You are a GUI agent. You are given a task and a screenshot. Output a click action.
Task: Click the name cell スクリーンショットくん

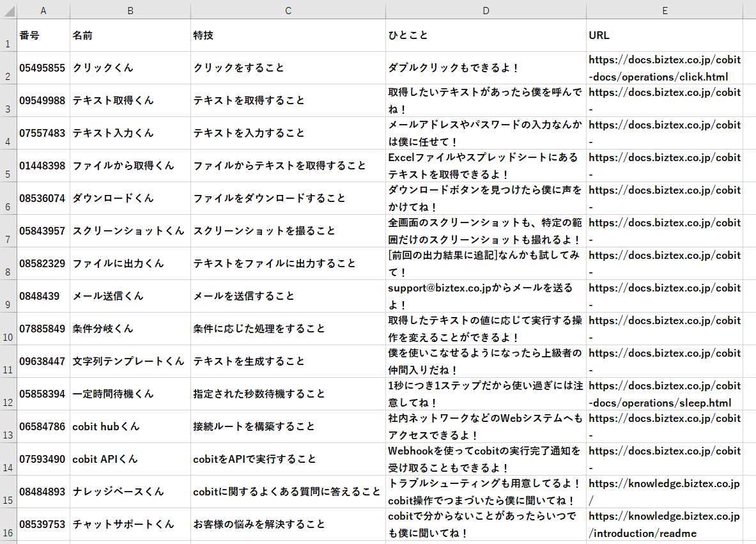[130, 231]
